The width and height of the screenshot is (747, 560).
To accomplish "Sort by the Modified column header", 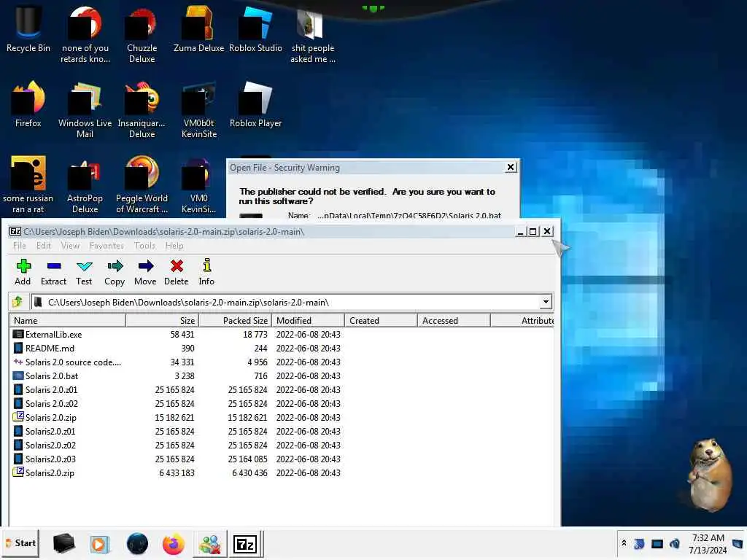I will 308,321.
